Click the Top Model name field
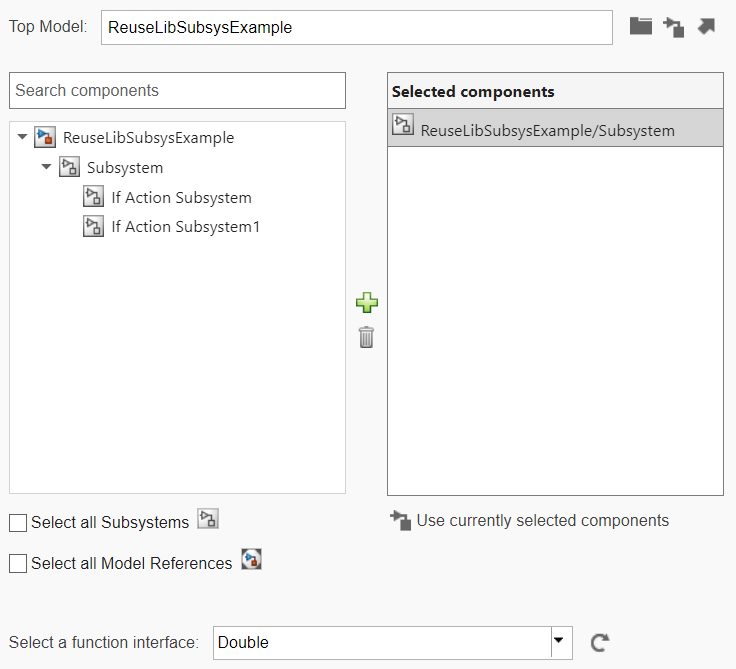 pyautogui.click(x=356, y=28)
